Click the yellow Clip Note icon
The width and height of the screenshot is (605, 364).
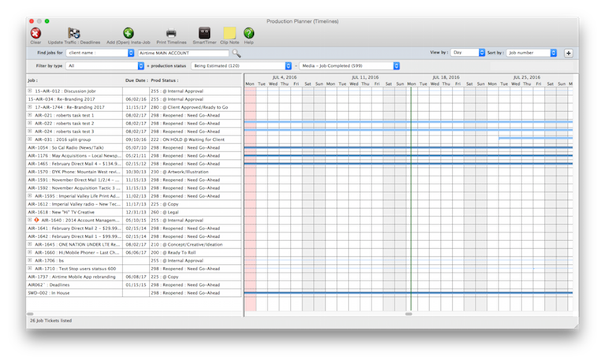tap(230, 32)
